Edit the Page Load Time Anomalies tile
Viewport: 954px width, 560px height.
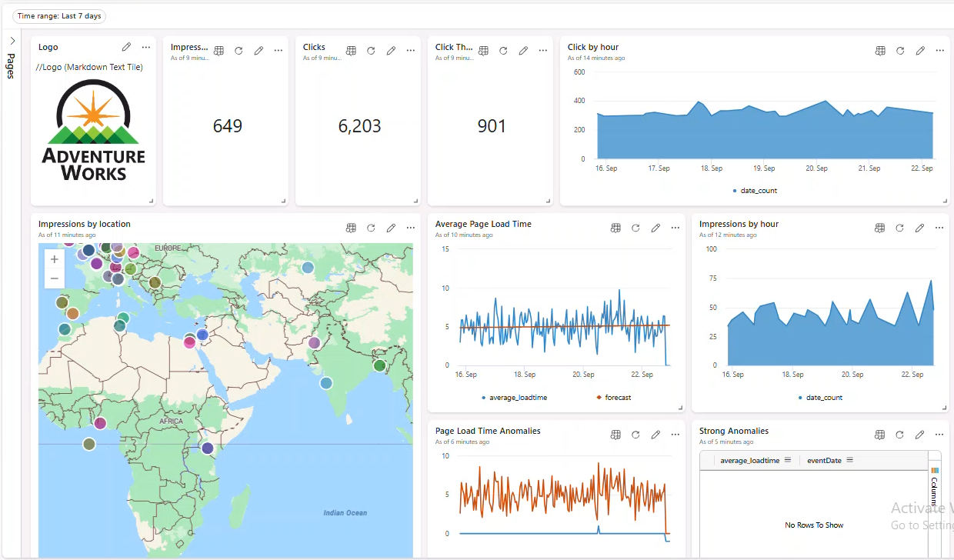(655, 434)
